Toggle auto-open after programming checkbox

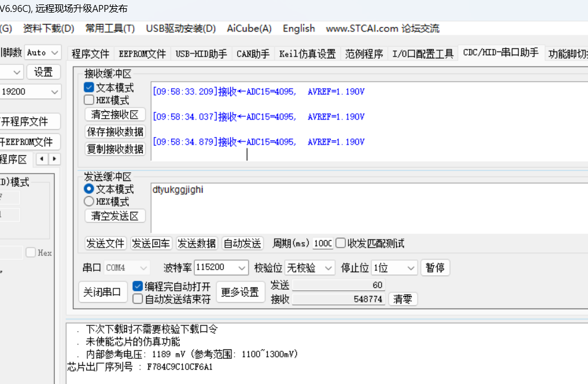(x=138, y=286)
